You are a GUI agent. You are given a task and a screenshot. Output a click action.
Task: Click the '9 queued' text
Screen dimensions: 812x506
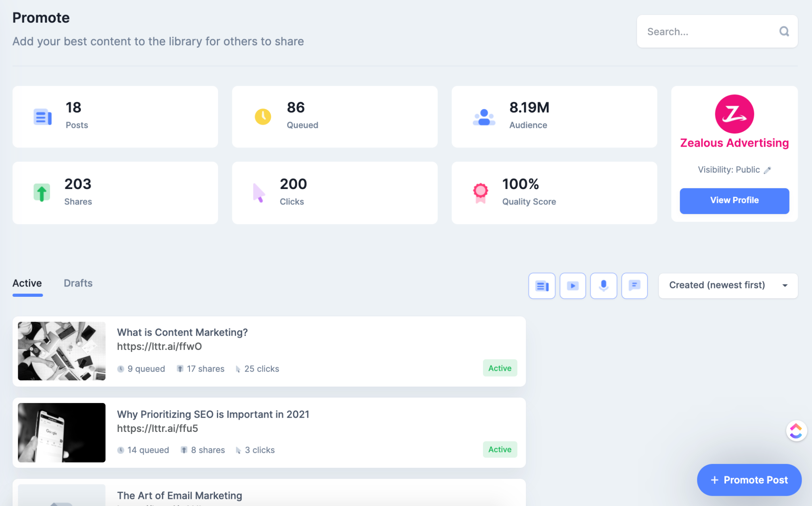(x=146, y=369)
